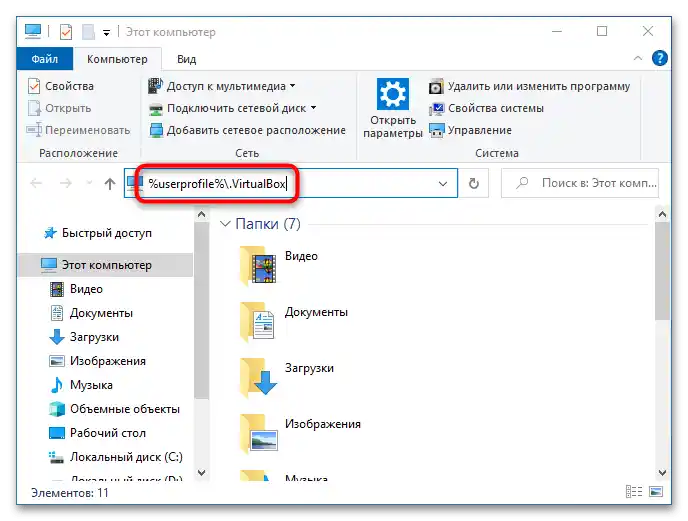Switch to large icons view in status bar
The image size is (688, 521).
656,492
